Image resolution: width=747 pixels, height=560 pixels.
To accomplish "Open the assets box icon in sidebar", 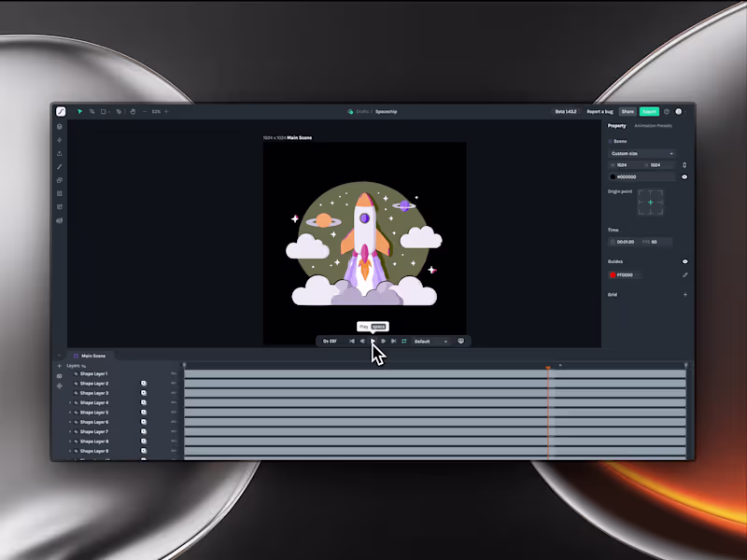I will point(60,127).
